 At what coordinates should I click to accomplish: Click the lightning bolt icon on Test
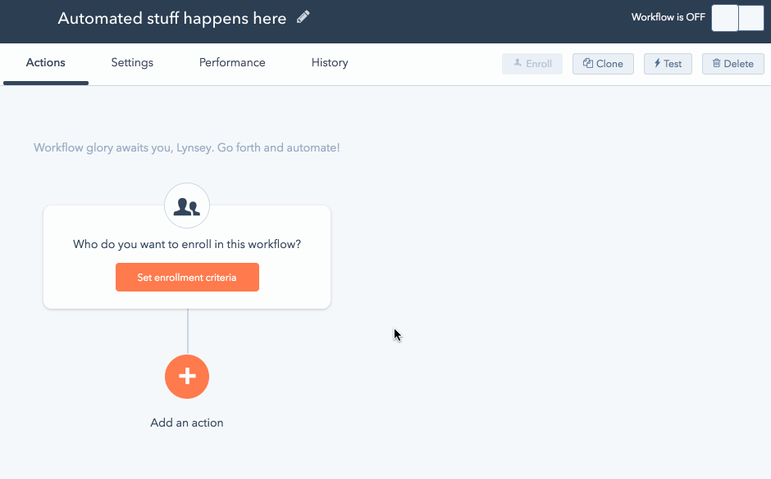tap(657, 63)
